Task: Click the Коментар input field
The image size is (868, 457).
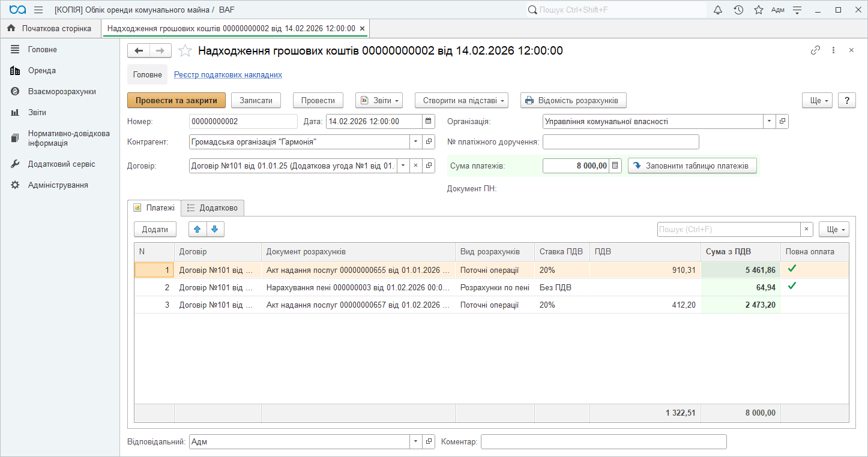Action: click(x=603, y=442)
